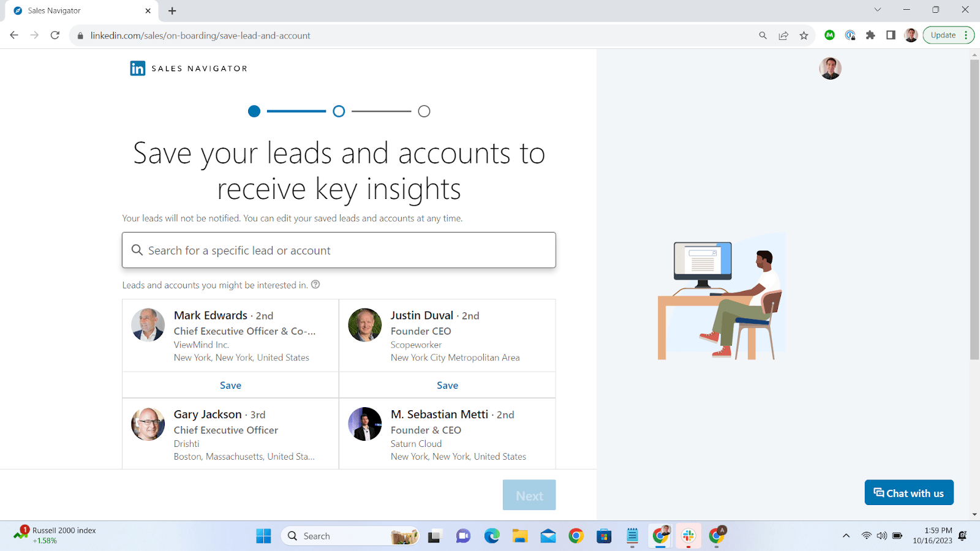The height and width of the screenshot is (551, 980).
Task: Click the magnifier icon inside the lead search box
Action: point(137,250)
